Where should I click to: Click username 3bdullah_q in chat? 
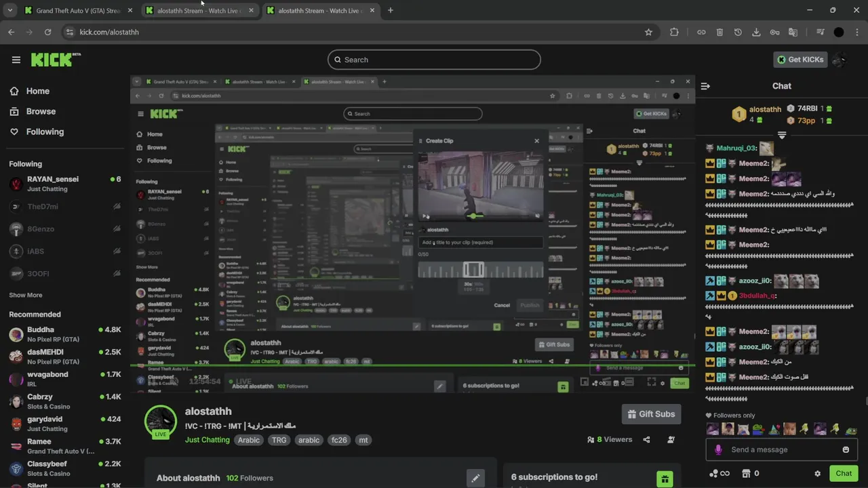point(757,296)
